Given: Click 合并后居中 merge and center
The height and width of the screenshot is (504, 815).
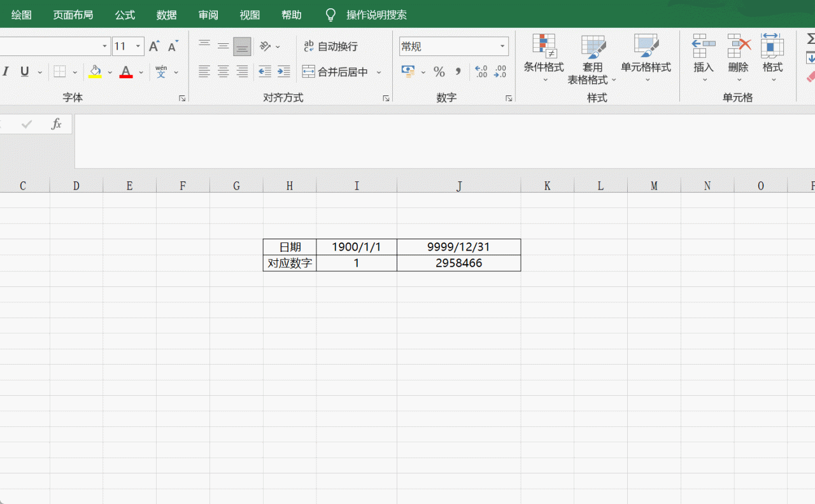Looking at the screenshot, I should [x=336, y=72].
